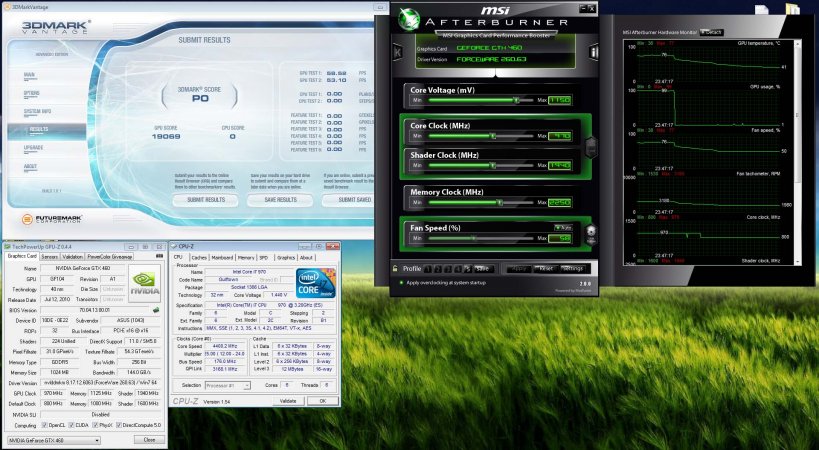Click the Intel Core i7 logo in CPU-Z

[315, 283]
